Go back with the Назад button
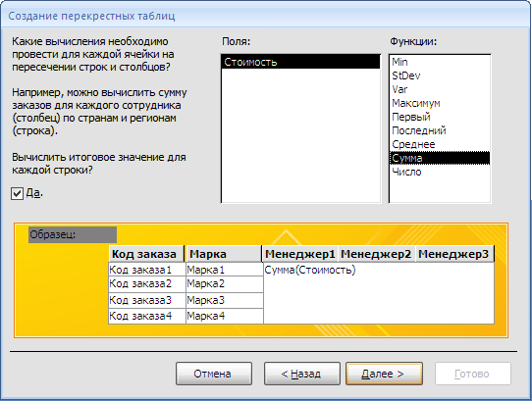This screenshot has width=532, height=401. [302, 374]
